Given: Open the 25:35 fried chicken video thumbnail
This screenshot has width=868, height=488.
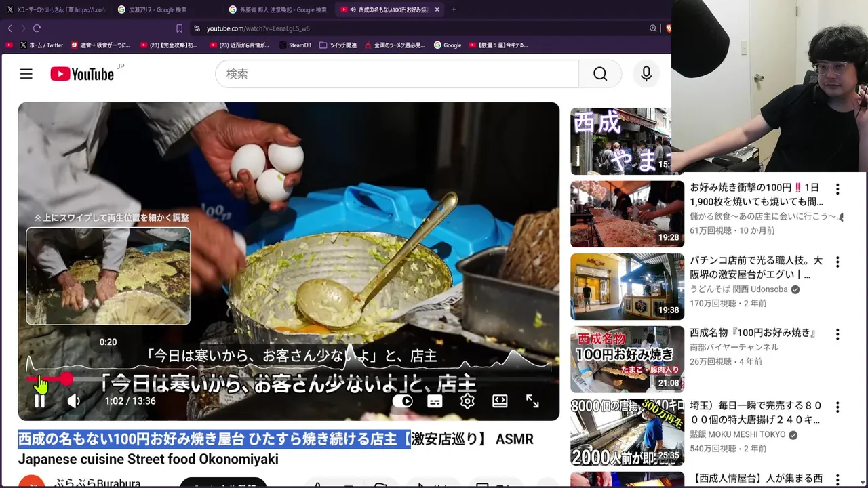Looking at the screenshot, I should click(x=627, y=432).
